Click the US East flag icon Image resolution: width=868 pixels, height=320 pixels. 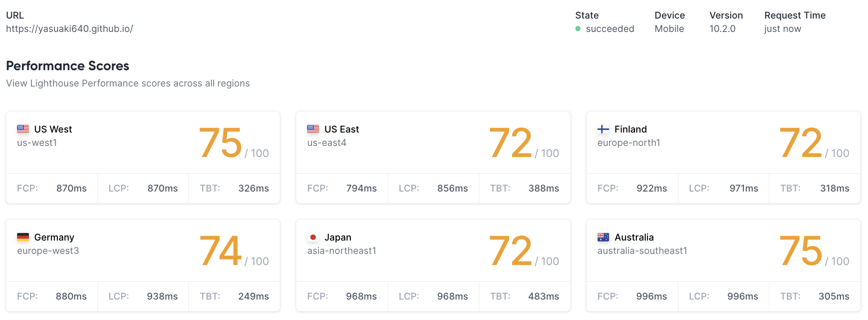(313, 129)
